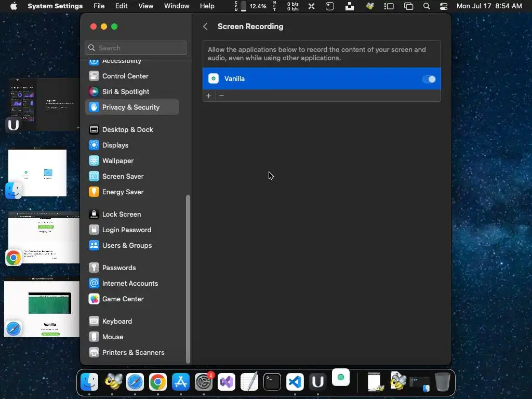The height and width of the screenshot is (399, 532).
Task: Open Control Center from the menu bar
Action: pyautogui.click(x=444, y=6)
